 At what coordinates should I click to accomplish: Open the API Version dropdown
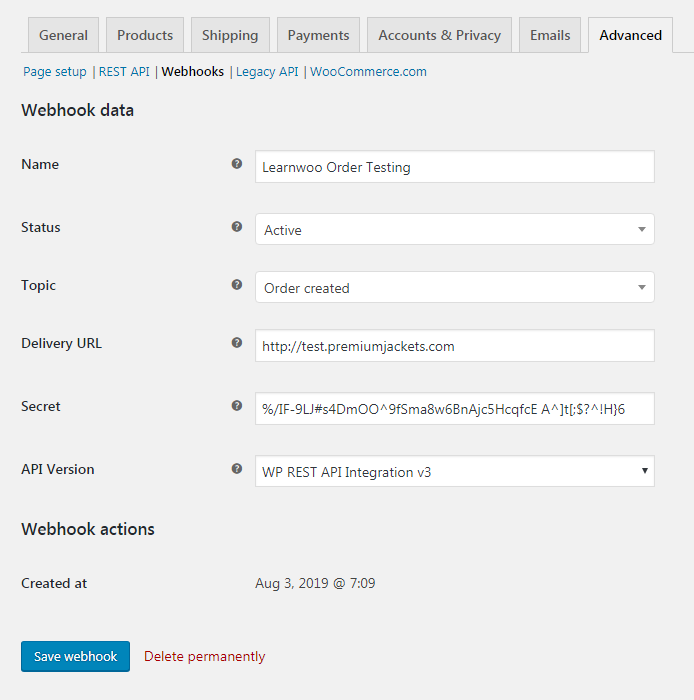[x=455, y=471]
